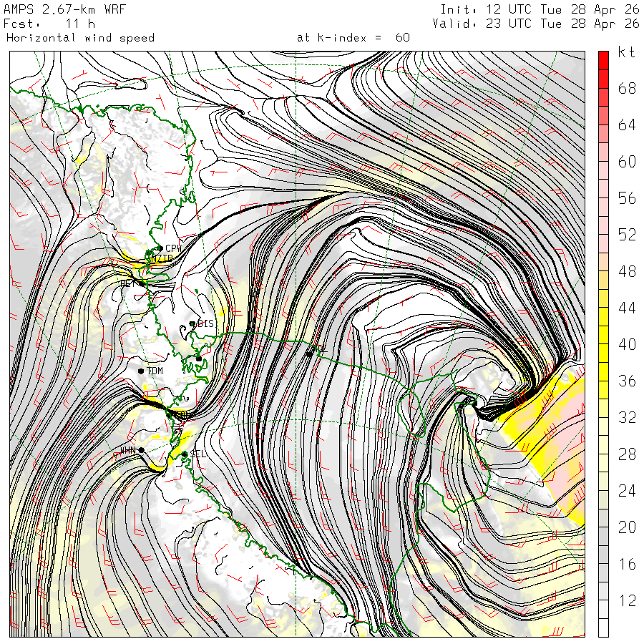Click the CPW station marker dot

click(160, 248)
